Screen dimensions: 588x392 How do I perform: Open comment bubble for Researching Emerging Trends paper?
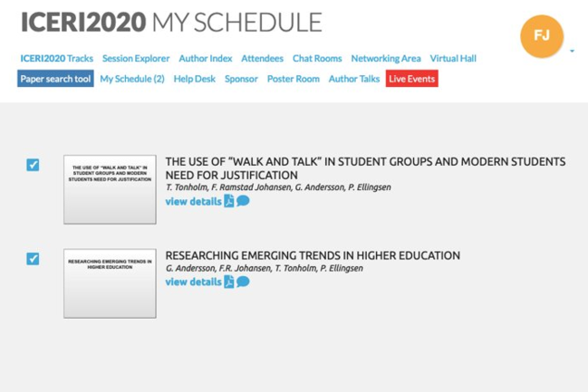(x=243, y=282)
